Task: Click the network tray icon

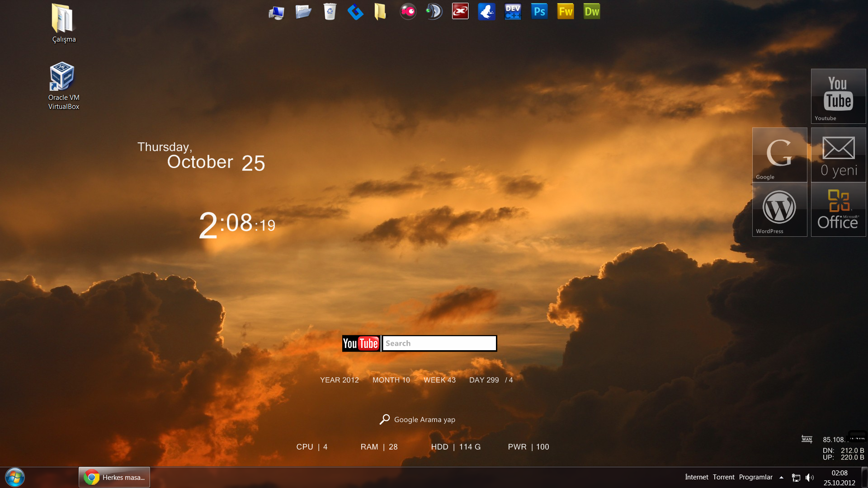Action: [x=796, y=478]
